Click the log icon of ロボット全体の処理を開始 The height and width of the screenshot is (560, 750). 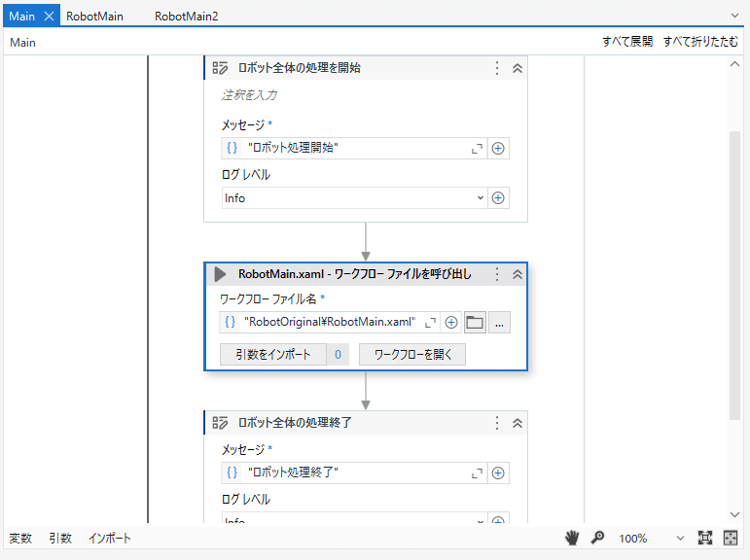(x=220, y=68)
